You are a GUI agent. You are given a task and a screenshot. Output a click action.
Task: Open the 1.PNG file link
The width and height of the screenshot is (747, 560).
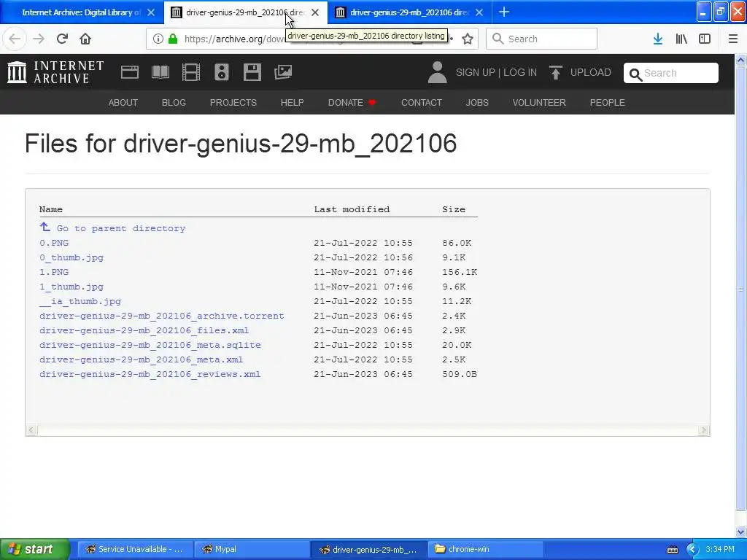coord(54,272)
